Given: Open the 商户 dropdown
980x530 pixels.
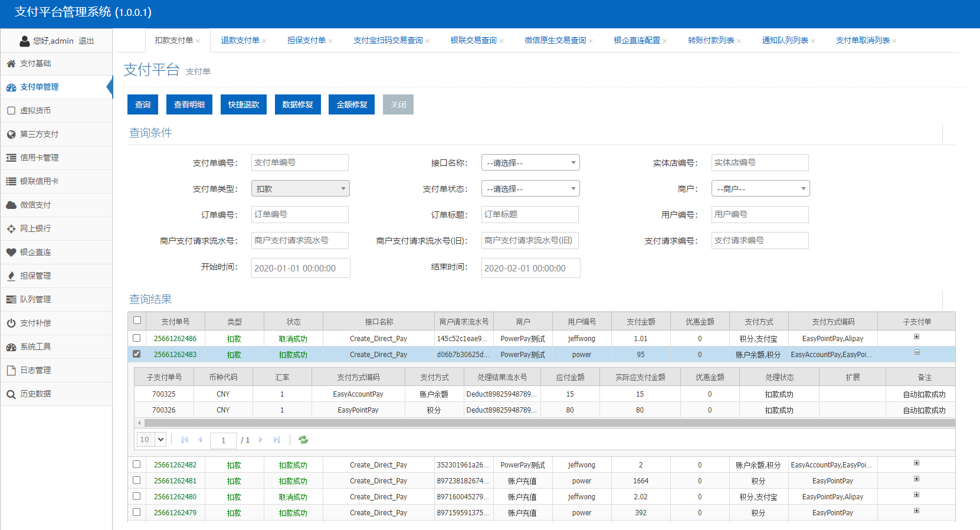Looking at the screenshot, I should click(x=761, y=188).
